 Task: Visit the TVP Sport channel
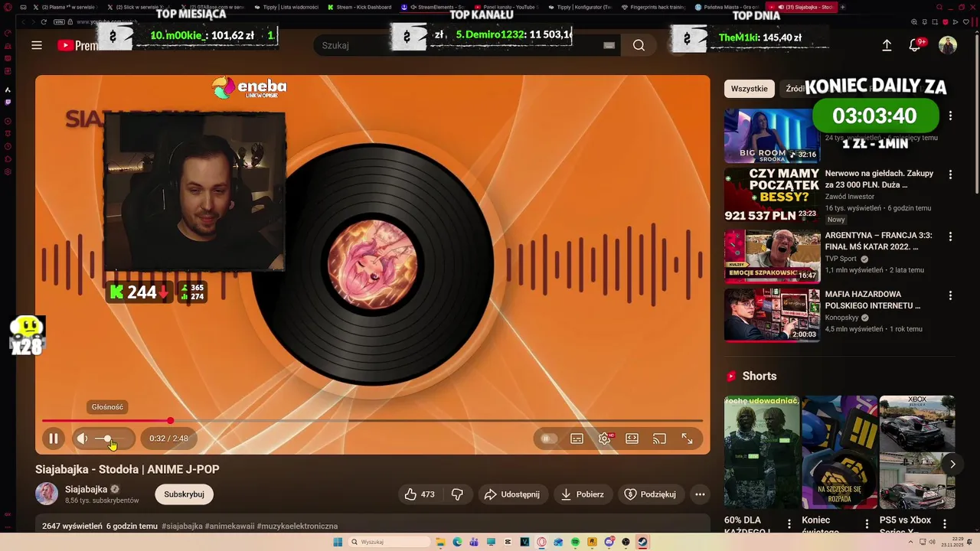(x=841, y=259)
